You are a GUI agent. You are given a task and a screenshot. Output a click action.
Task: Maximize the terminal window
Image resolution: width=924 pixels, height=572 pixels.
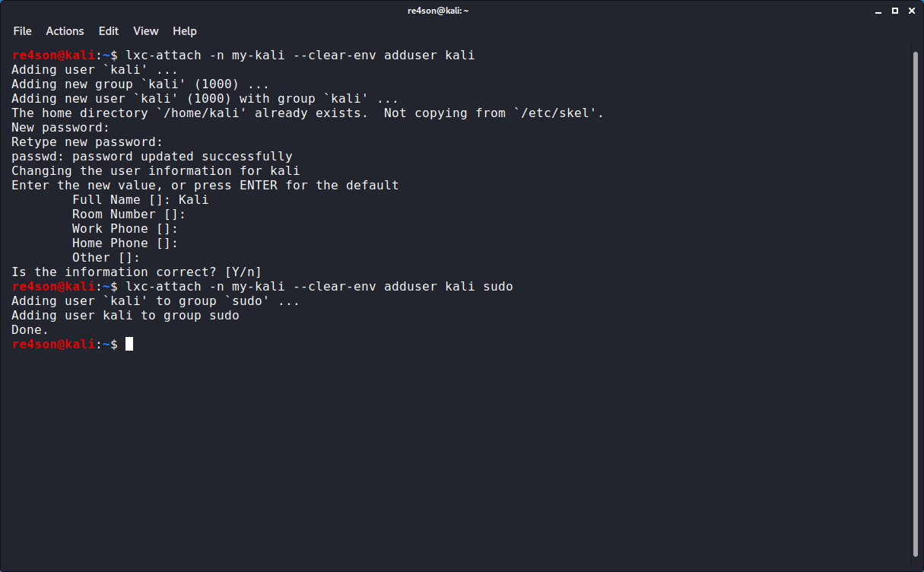(x=895, y=10)
